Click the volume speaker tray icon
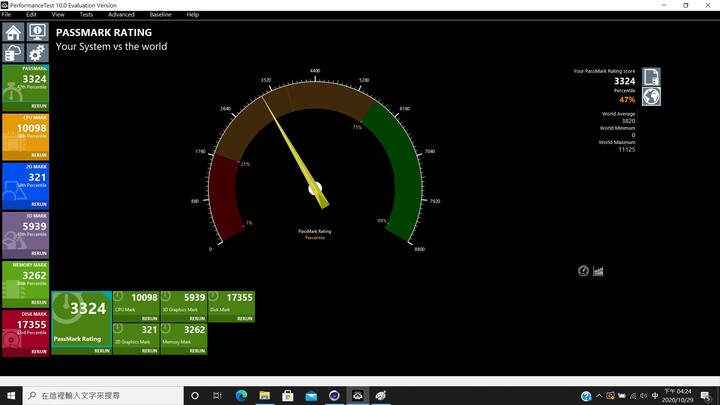Screen dimensions: 720x405 [643, 395]
